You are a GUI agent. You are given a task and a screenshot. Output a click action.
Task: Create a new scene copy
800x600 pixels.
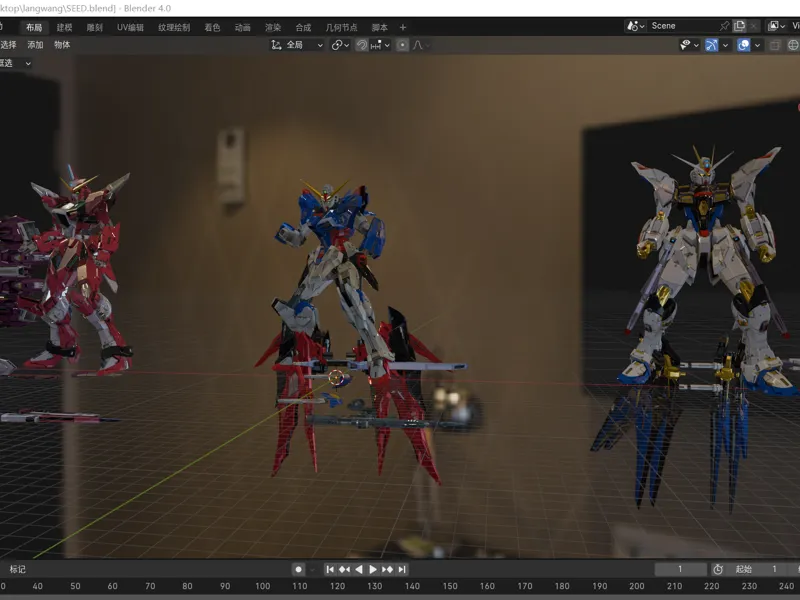739,26
